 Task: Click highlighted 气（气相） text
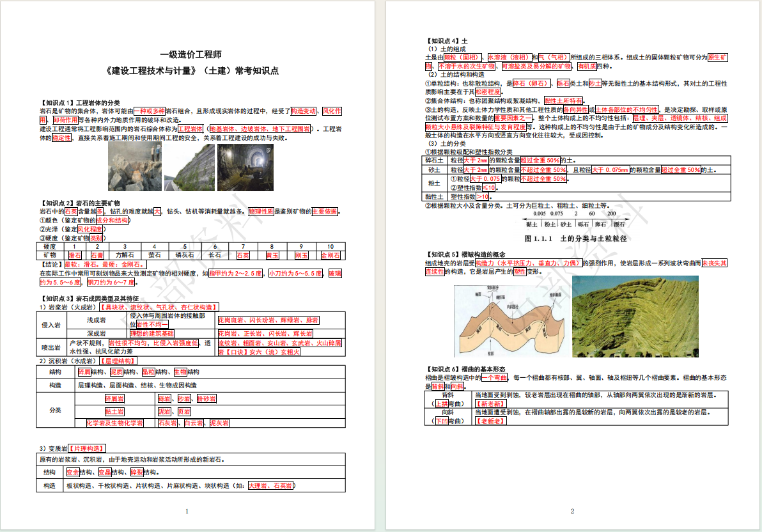(554, 58)
